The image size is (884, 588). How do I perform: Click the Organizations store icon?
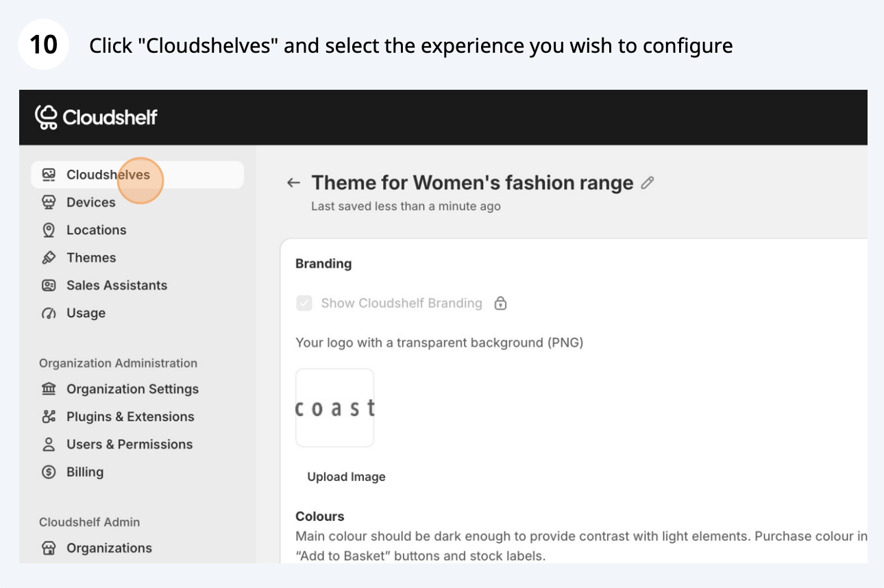(48, 548)
